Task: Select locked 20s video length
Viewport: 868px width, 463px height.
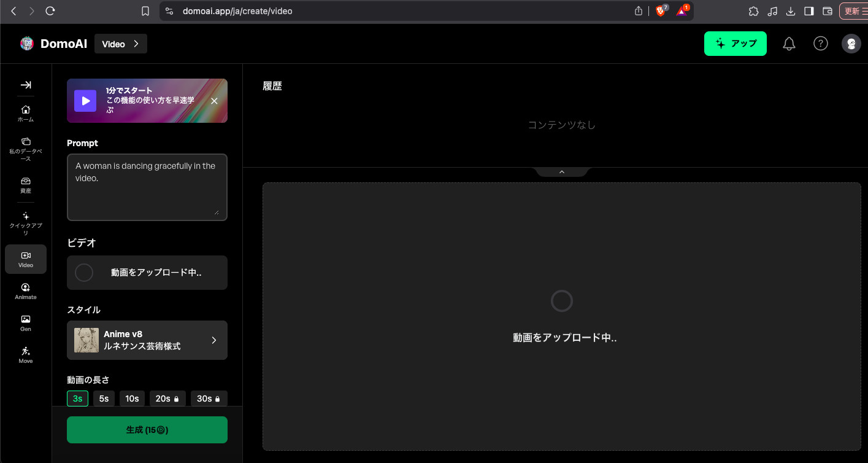Action: click(x=167, y=399)
